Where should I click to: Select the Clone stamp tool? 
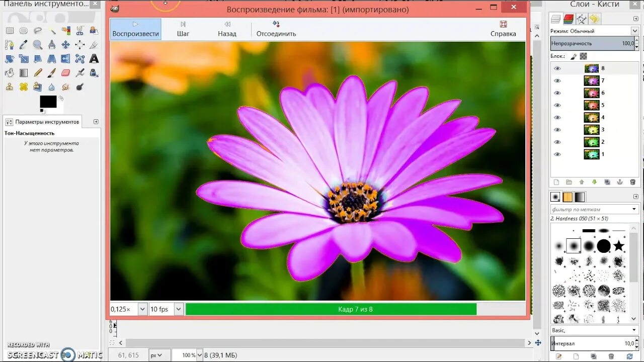tap(10, 86)
